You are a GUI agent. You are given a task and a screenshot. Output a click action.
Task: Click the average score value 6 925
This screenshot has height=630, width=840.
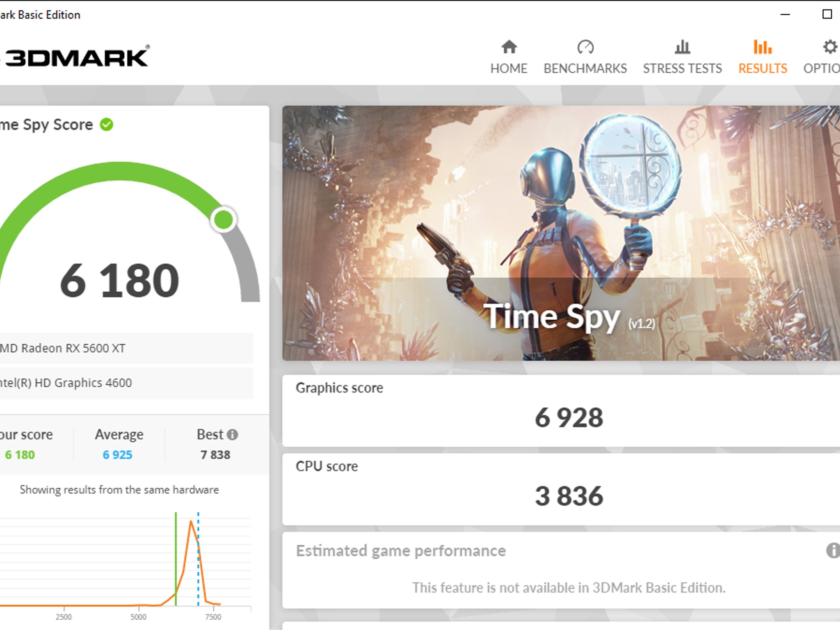pos(117,455)
